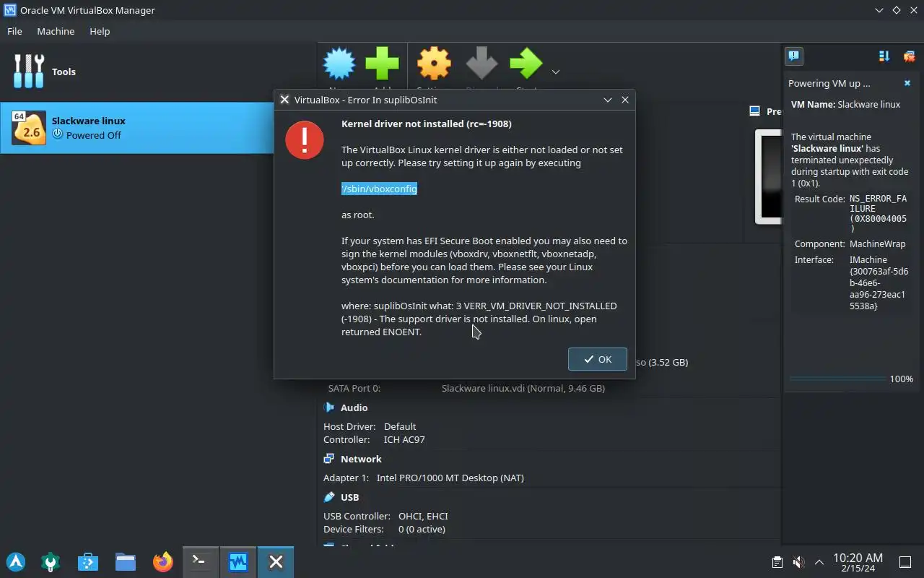Screen dimensions: 924x578
Task: Open the file manager folder taskbar icon
Action: pyautogui.click(x=126, y=561)
